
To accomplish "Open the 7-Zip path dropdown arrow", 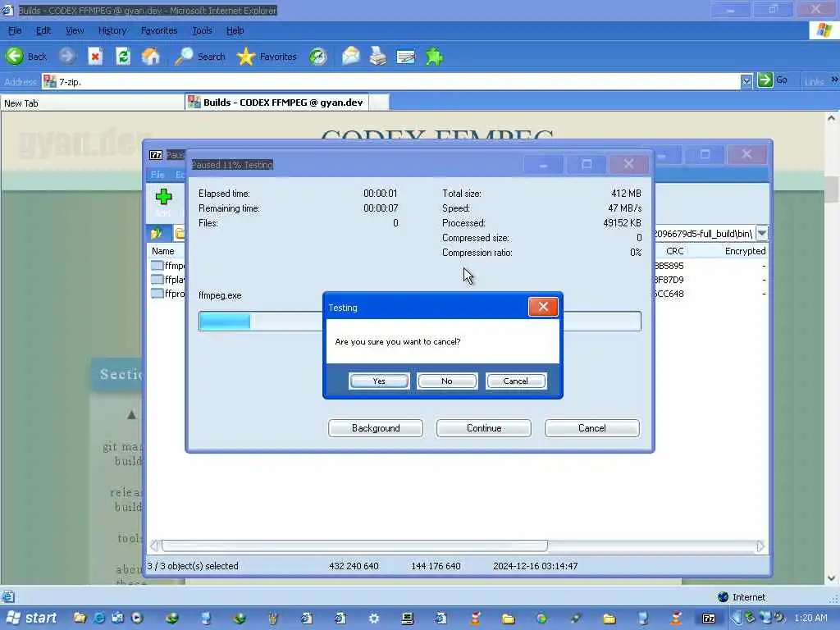I will coord(762,233).
